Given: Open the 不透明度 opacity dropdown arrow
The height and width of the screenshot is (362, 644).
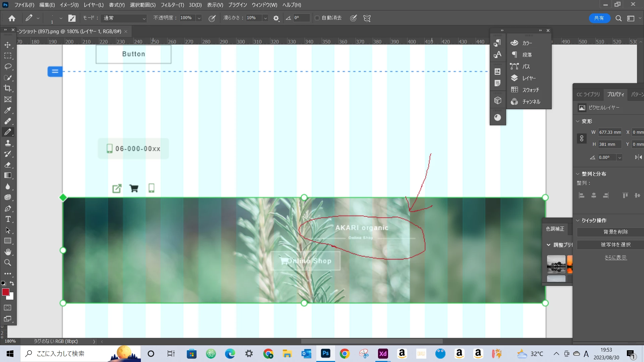Looking at the screenshot, I should 199,18.
